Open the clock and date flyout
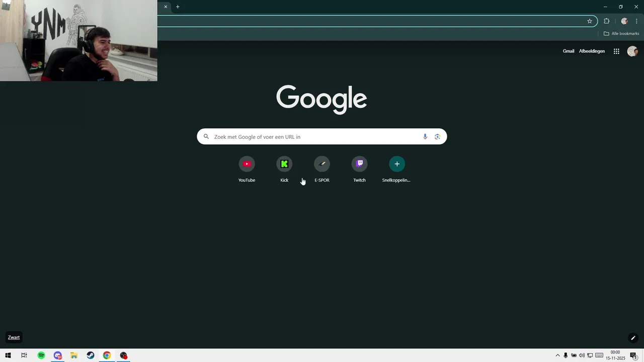644x362 pixels. pos(615,355)
